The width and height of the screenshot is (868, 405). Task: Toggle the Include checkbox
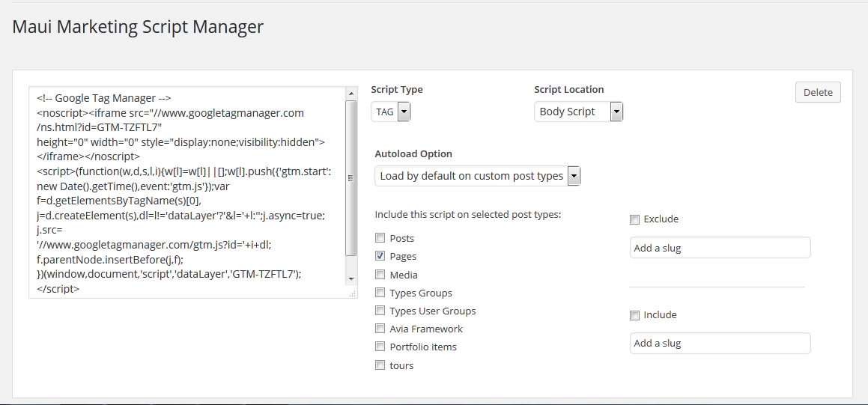click(634, 315)
